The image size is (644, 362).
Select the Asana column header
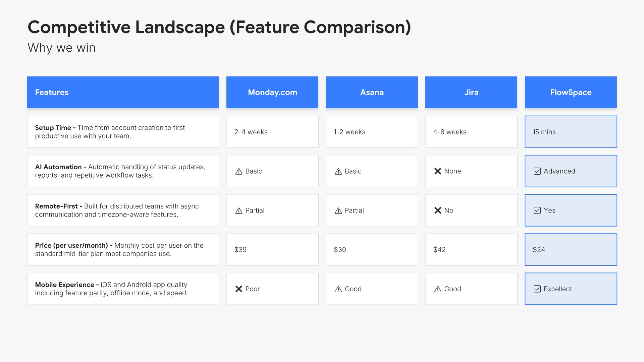tap(372, 92)
